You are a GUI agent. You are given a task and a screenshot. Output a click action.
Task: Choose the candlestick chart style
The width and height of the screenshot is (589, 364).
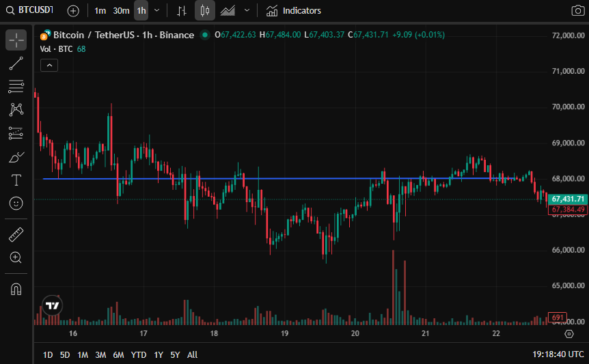[205, 10]
